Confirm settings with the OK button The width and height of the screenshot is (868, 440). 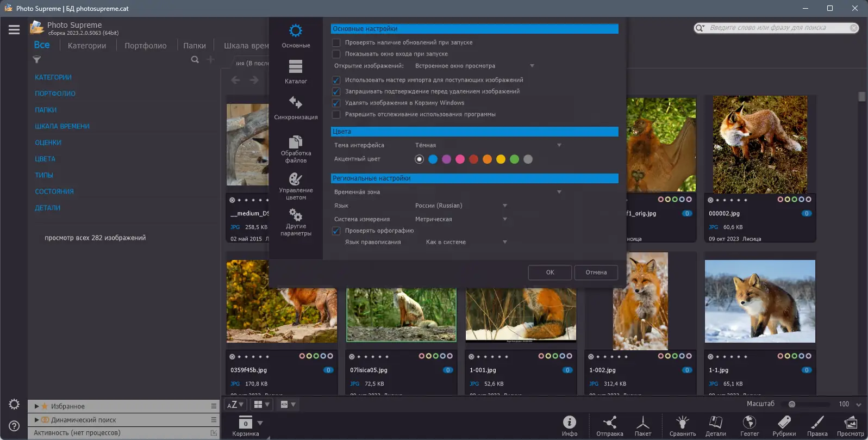click(x=550, y=272)
